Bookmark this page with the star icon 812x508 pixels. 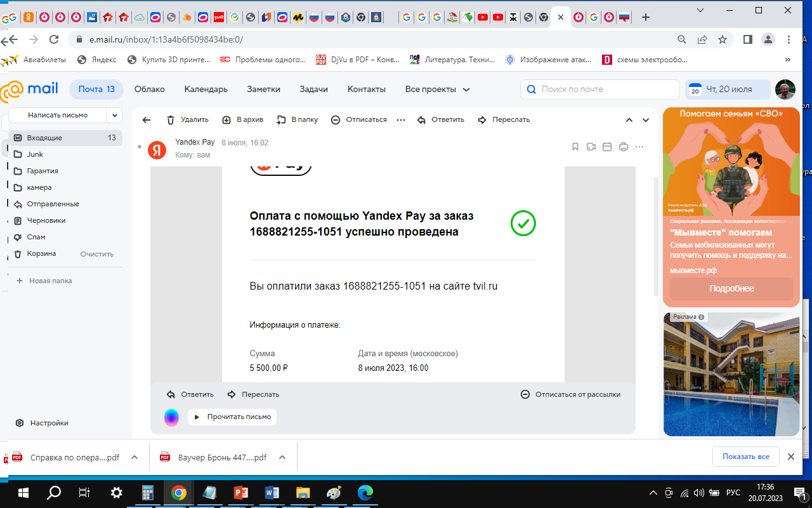click(x=722, y=39)
